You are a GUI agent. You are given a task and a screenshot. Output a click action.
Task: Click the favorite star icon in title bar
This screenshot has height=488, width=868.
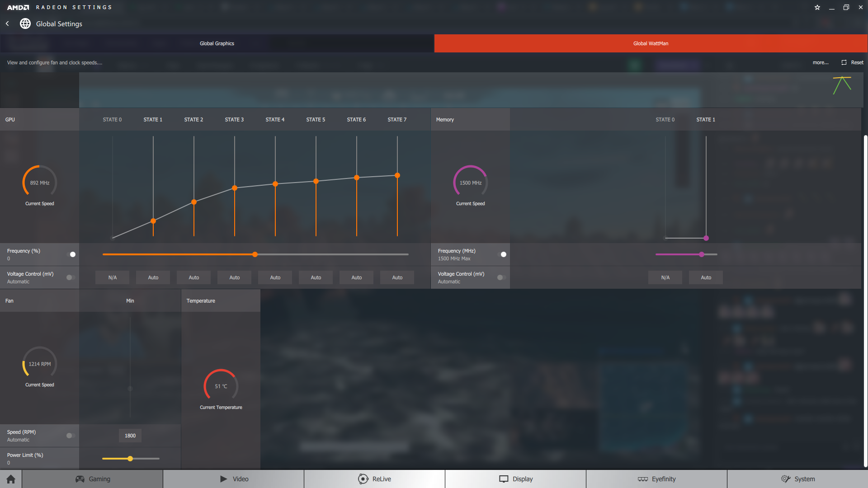pyautogui.click(x=817, y=7)
